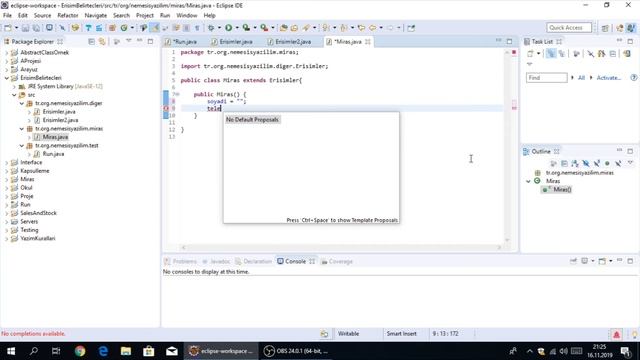Expand the AbstractClassOrnek project
This screenshot has width=640, height=360.
point(7,53)
